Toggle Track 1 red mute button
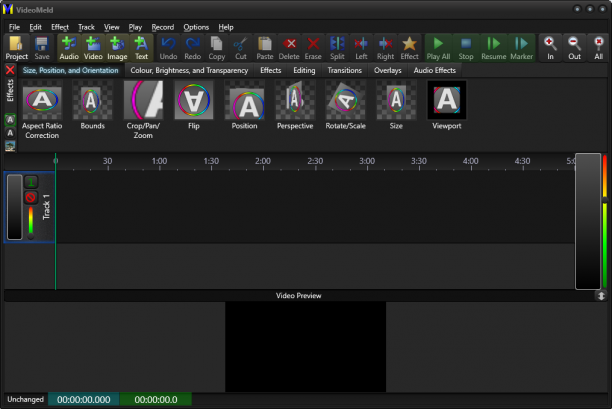Image resolution: width=612 pixels, height=409 pixels. [x=31, y=197]
